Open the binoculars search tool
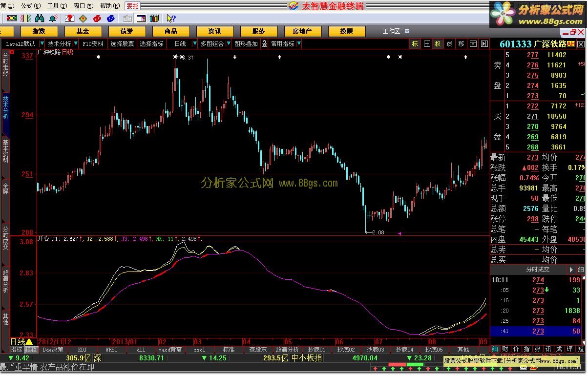This screenshot has width=588, height=375. coord(40,18)
